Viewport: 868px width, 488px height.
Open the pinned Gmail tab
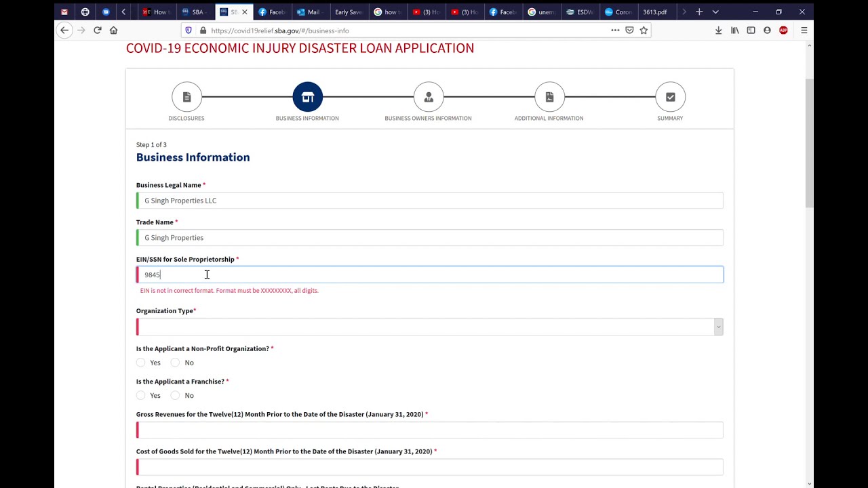[x=64, y=12]
